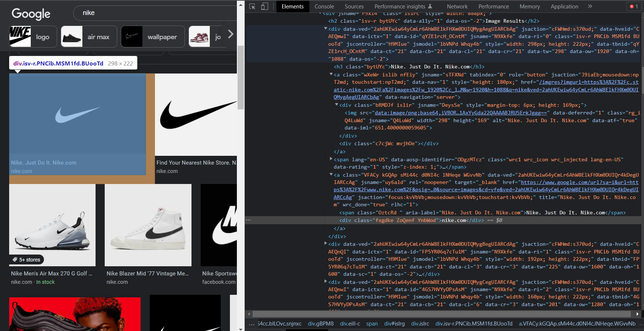Click the Performance insights beaker icon

(x=430, y=6)
